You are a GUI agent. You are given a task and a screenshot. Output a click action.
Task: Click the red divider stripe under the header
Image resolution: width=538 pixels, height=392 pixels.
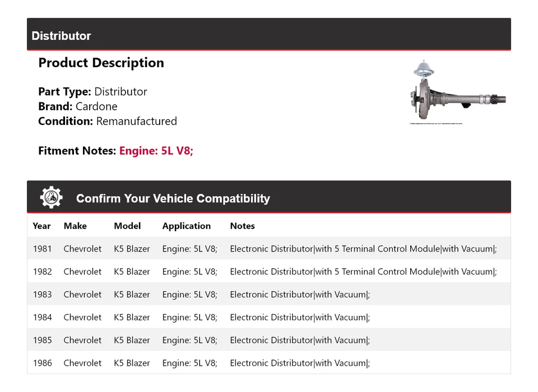click(269, 50)
